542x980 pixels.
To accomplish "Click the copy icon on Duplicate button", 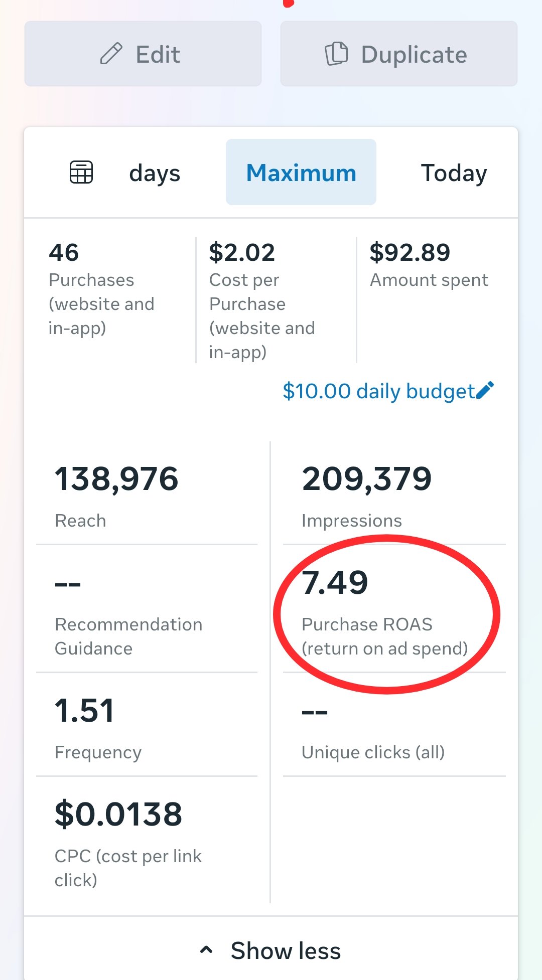I will tap(336, 54).
